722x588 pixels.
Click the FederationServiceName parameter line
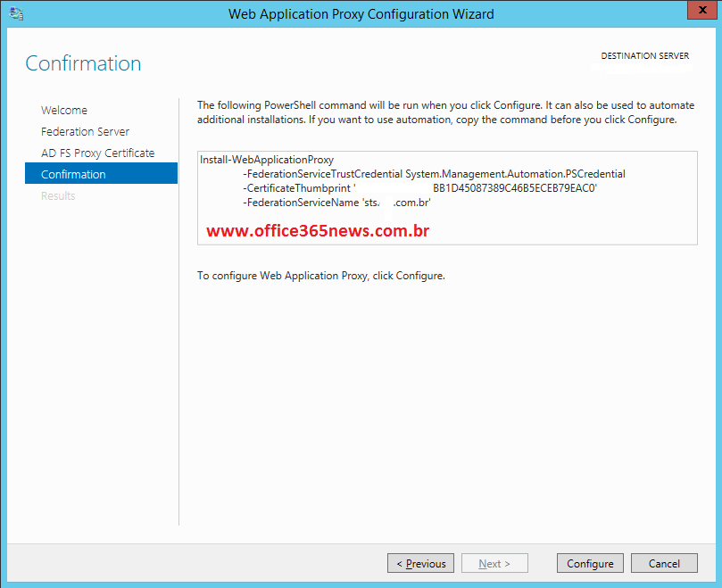[x=337, y=203]
